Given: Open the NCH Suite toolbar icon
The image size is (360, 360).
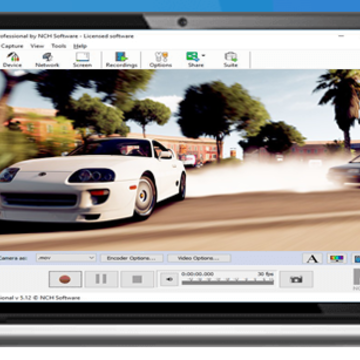Looking at the screenshot, I should click(x=231, y=60).
